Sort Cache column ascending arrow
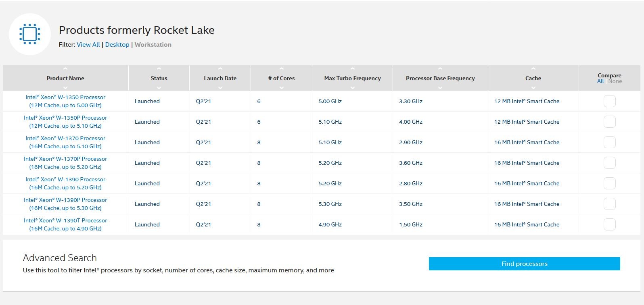644x305 pixels. [533, 69]
